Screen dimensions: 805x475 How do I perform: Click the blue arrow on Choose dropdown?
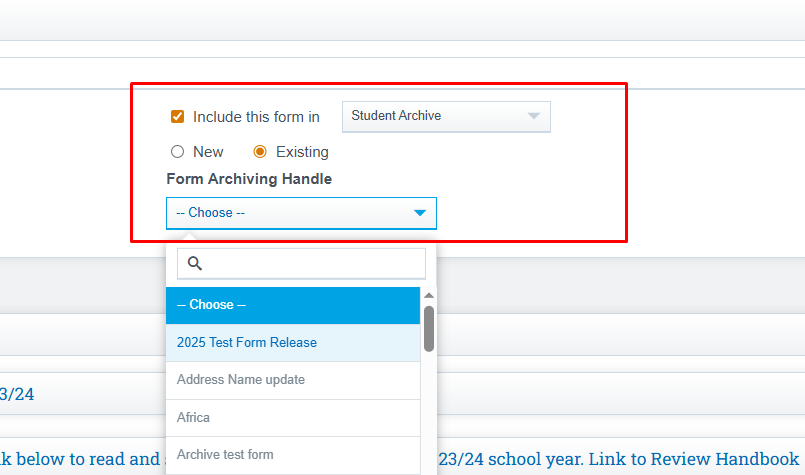[x=420, y=213]
